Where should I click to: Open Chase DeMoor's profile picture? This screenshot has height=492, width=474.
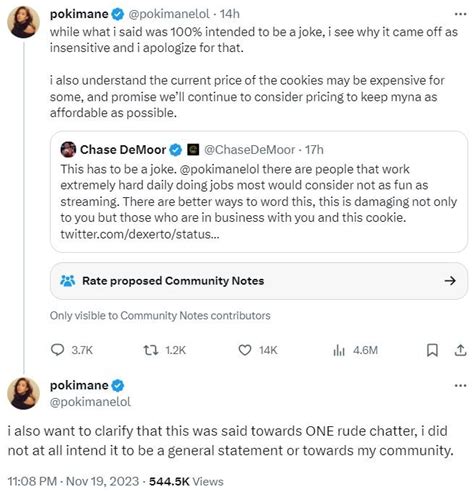coord(68,150)
